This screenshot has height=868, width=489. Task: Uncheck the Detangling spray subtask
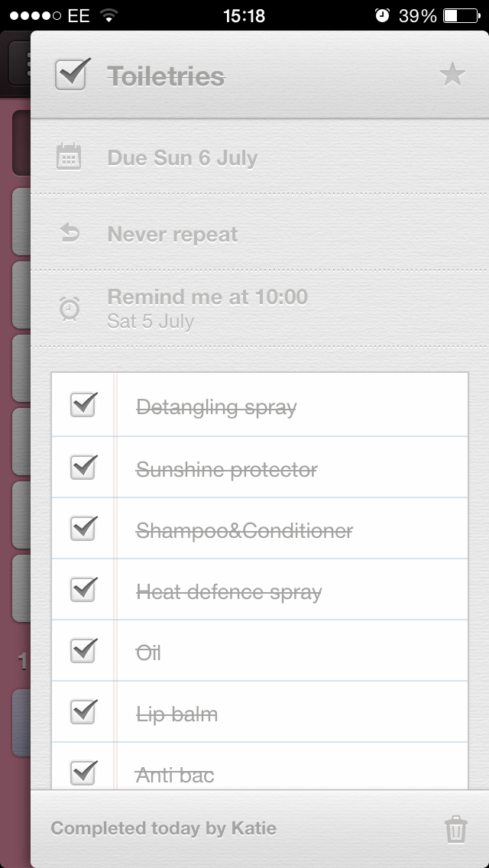[83, 405]
